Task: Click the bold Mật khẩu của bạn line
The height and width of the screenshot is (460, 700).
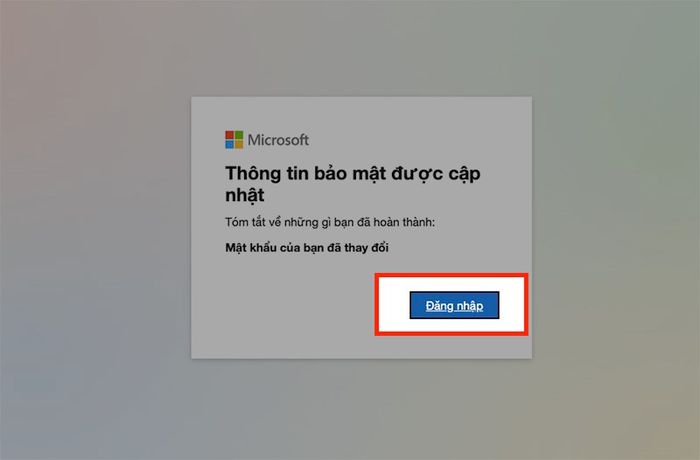Action: click(307, 247)
